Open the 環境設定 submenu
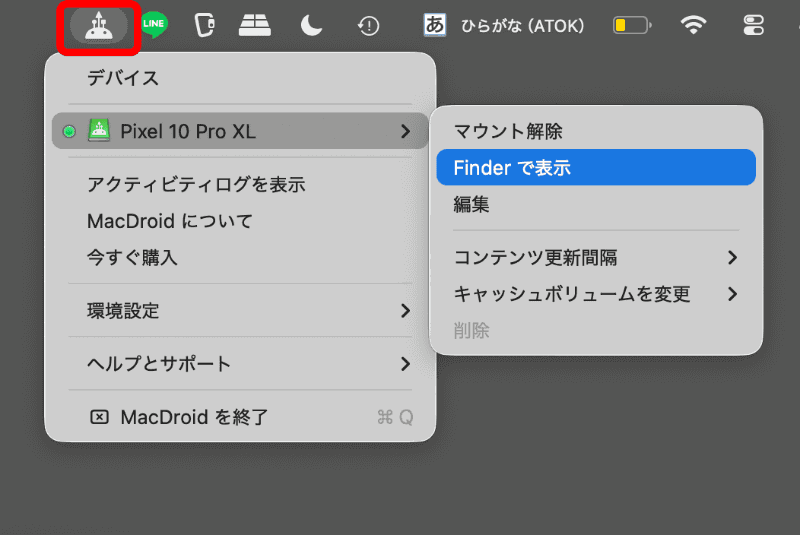 click(x=240, y=311)
